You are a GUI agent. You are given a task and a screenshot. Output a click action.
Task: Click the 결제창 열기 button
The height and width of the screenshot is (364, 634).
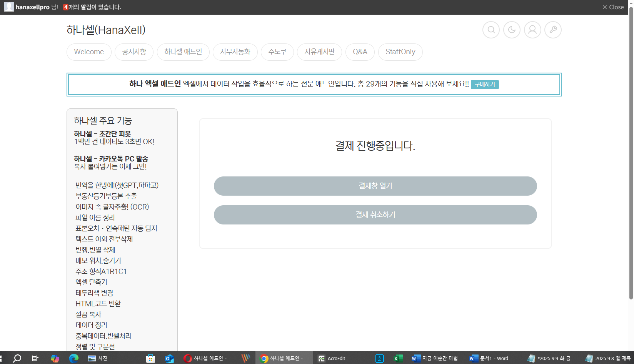tap(375, 186)
